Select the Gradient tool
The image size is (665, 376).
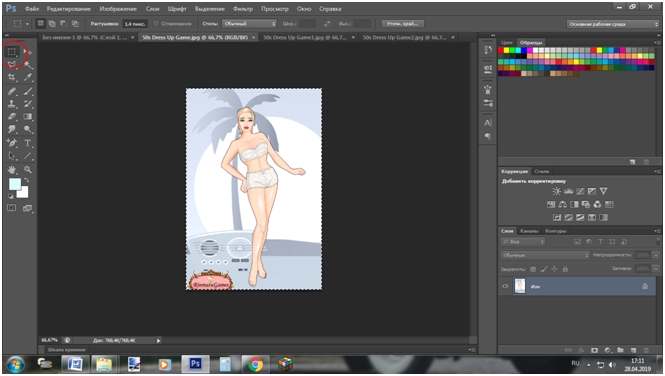(28, 116)
